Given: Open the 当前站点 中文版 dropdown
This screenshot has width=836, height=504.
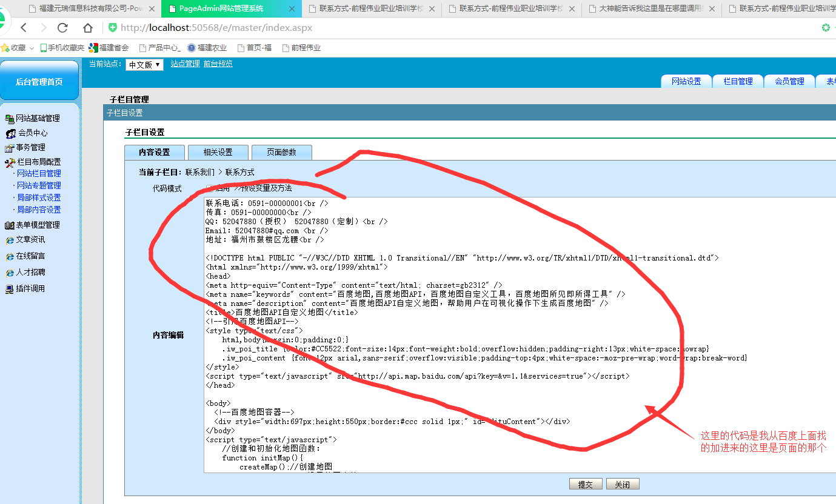Looking at the screenshot, I should [x=144, y=65].
